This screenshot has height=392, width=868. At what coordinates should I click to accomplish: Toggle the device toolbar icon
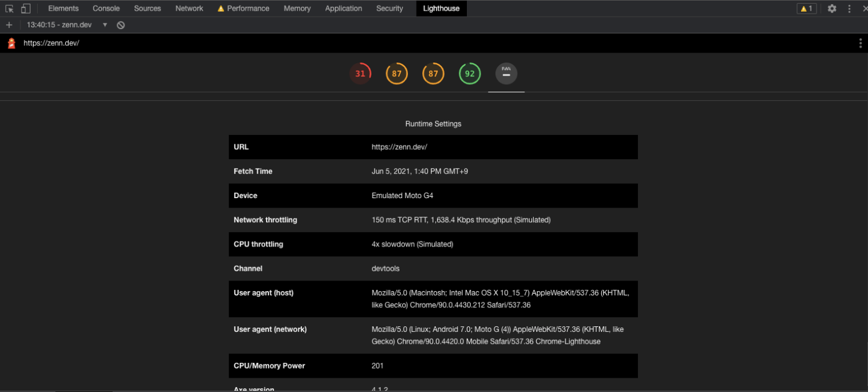click(x=25, y=9)
